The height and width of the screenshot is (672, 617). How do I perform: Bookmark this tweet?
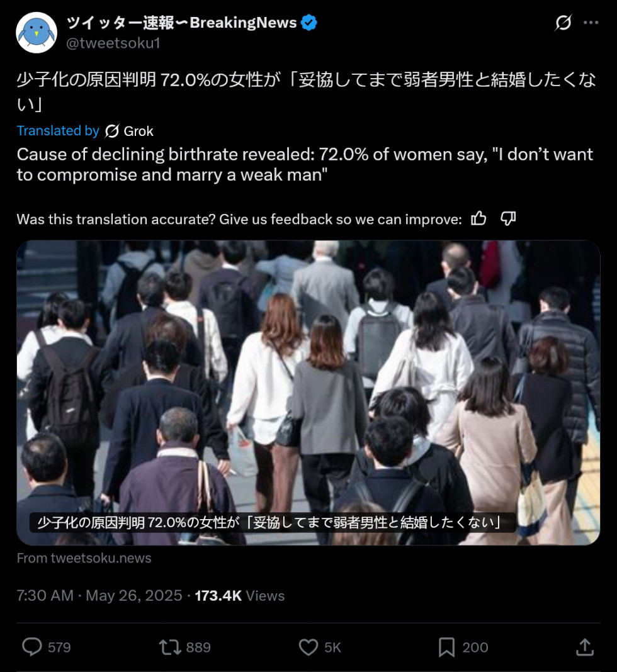pyautogui.click(x=446, y=647)
